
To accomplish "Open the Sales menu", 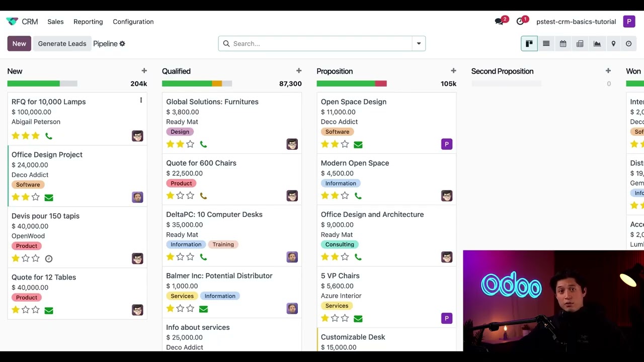I will tap(55, 22).
